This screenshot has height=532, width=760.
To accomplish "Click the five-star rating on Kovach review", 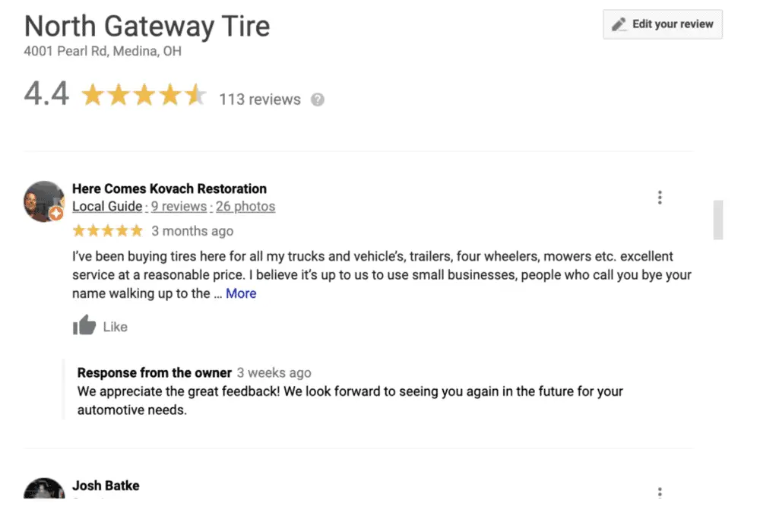I will coord(108,230).
